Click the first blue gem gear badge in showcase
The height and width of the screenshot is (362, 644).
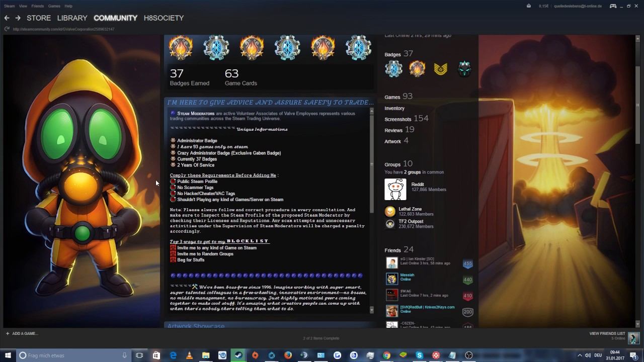click(x=216, y=47)
